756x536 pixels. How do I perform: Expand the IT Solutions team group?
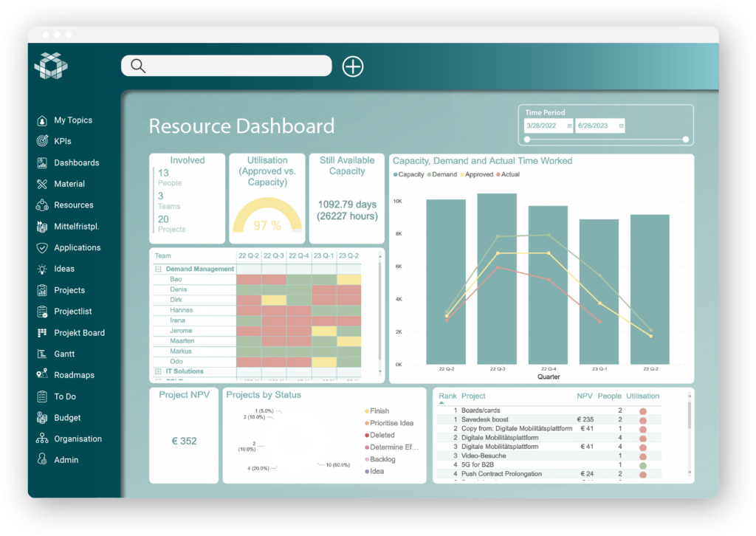158,371
